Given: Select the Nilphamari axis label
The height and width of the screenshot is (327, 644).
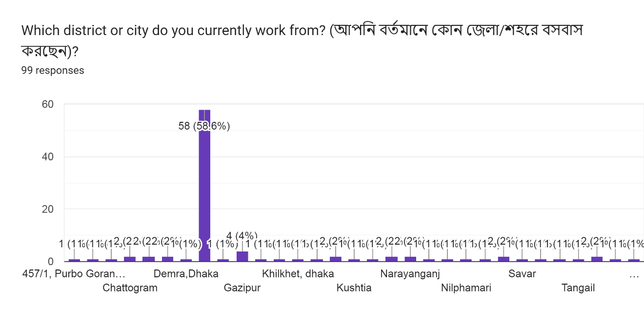Looking at the screenshot, I should [466, 288].
